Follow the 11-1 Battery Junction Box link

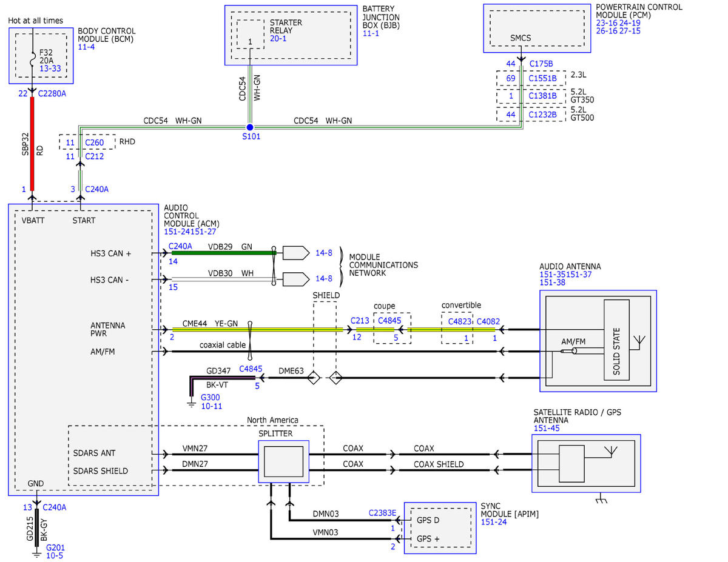coord(371,35)
